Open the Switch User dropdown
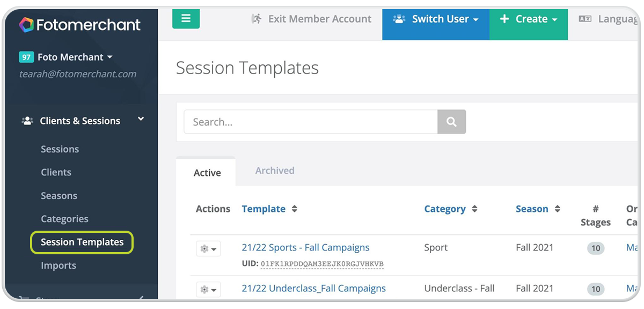 436,19
